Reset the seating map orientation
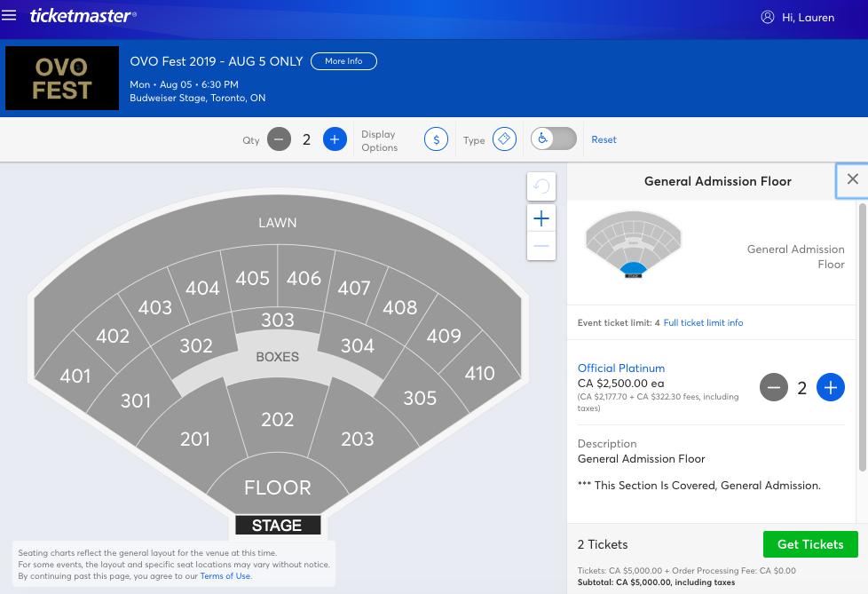This screenshot has height=594, width=868. (x=541, y=186)
